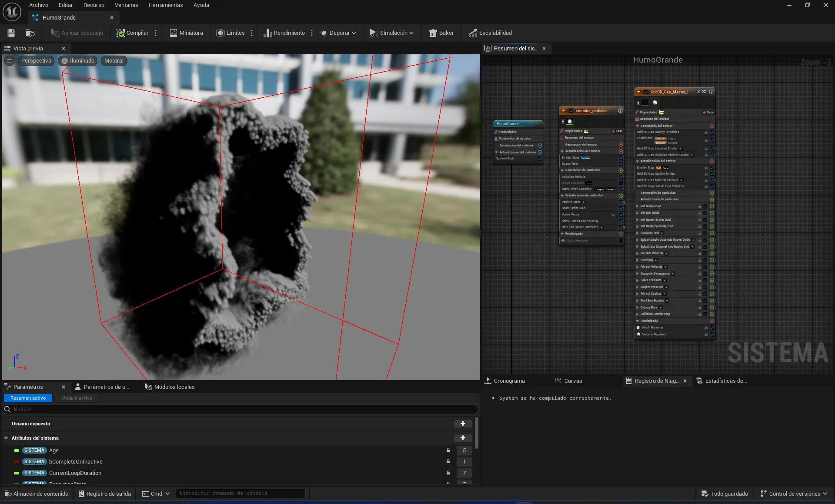Open the Baker tool
The width and height of the screenshot is (835, 504).
(x=441, y=33)
